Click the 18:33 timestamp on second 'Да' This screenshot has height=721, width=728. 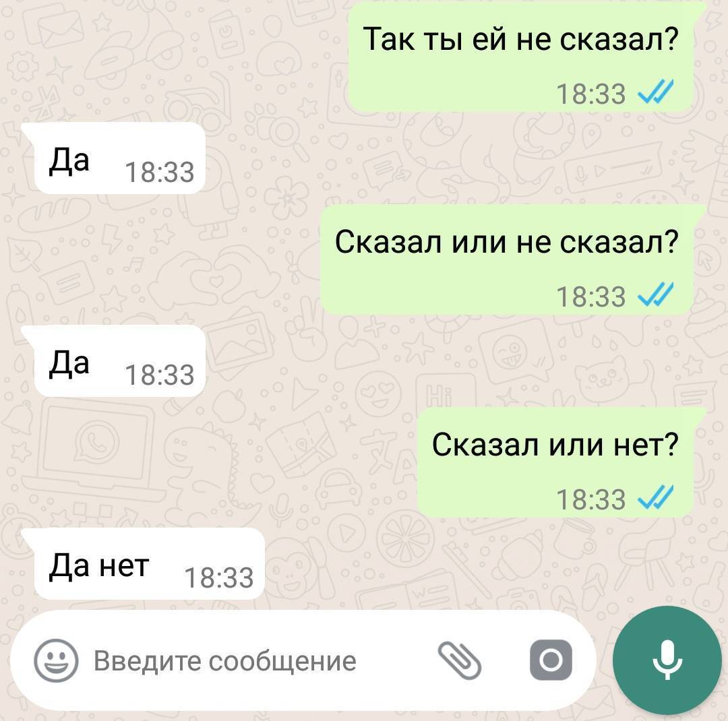pyautogui.click(x=160, y=375)
